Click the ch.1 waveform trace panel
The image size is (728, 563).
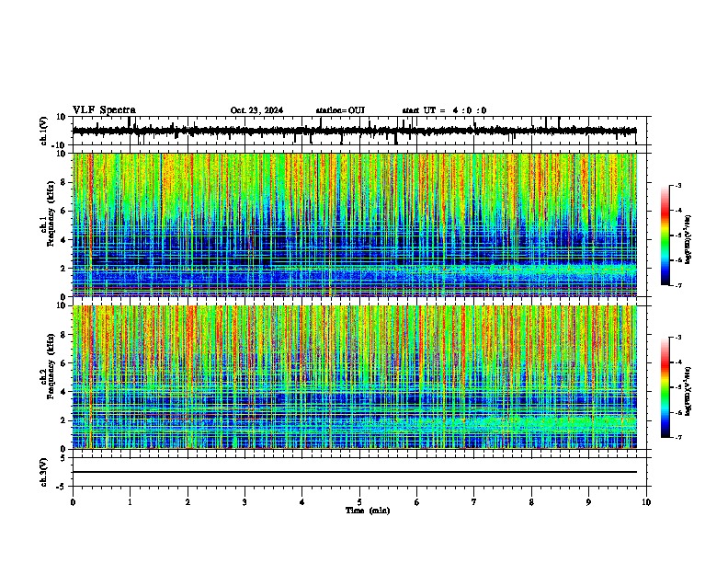[359, 131]
